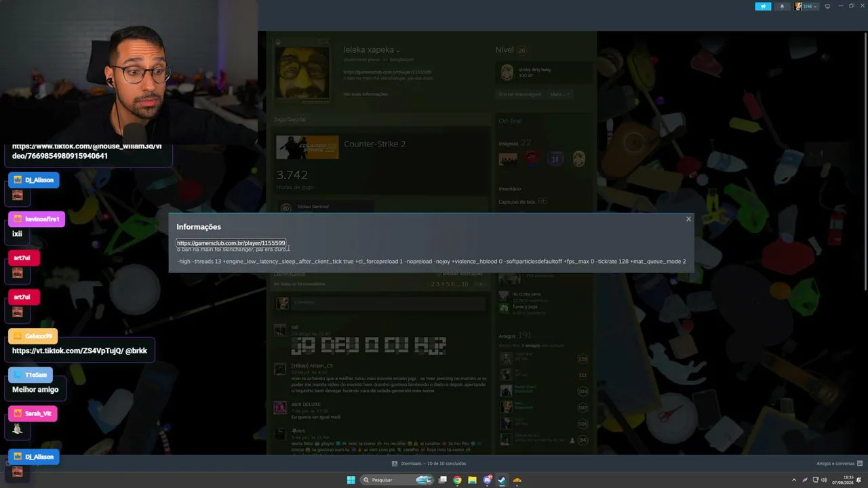Open the Insígnias 22 section link
Screen dimensions: 868x488
click(515, 143)
